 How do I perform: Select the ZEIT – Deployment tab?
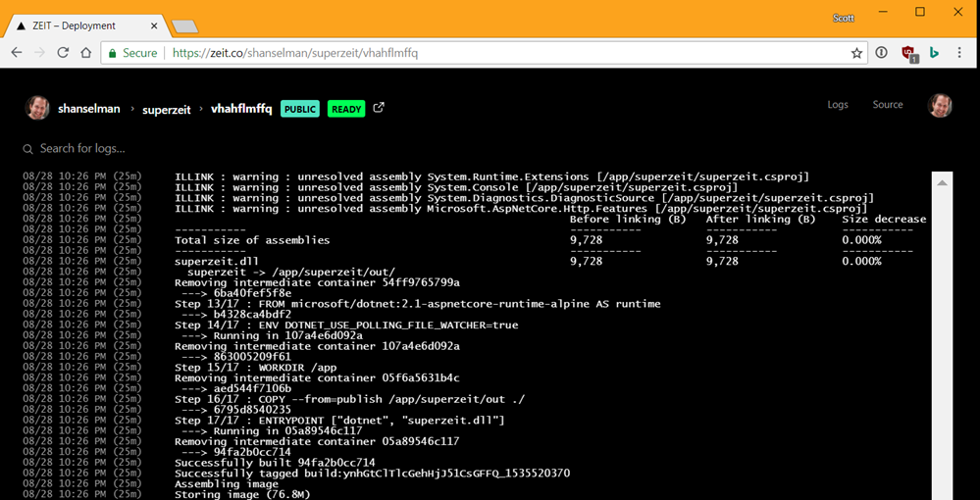click(x=85, y=25)
